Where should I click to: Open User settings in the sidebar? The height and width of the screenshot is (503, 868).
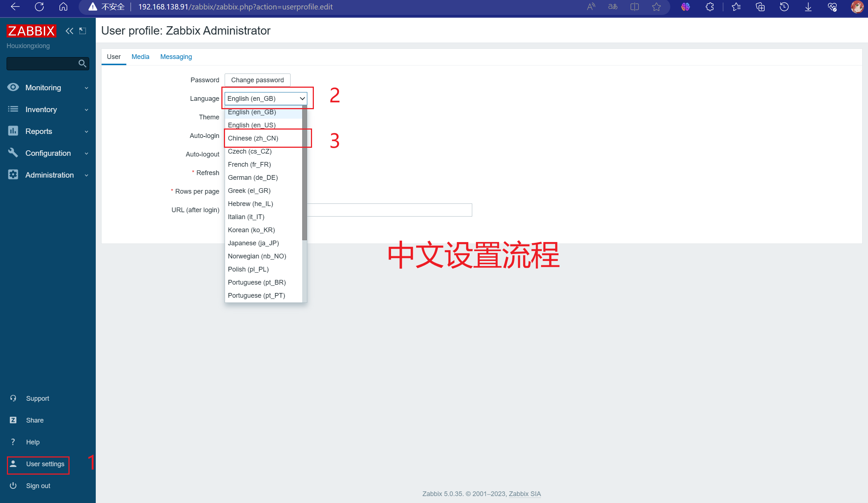(45, 464)
